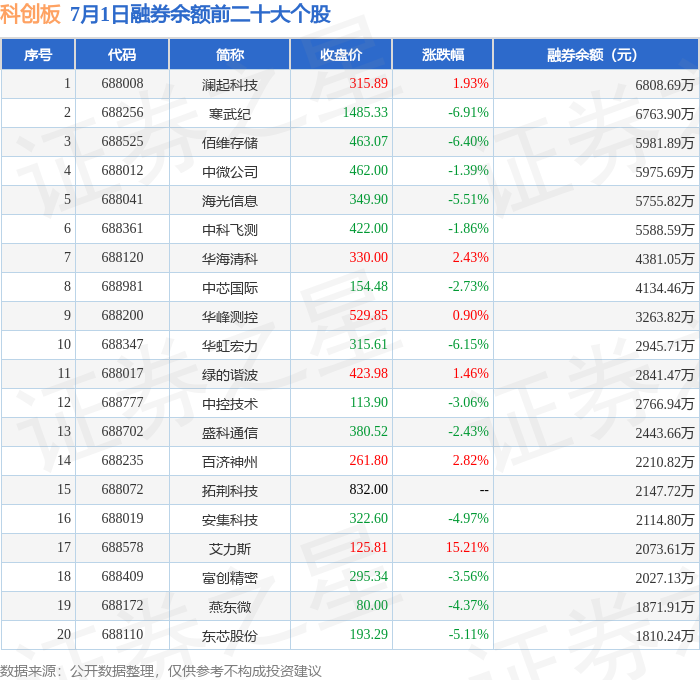Click the 7月1日融券余额前二十大个股 title
700x680 pixels.
tap(200, 14)
